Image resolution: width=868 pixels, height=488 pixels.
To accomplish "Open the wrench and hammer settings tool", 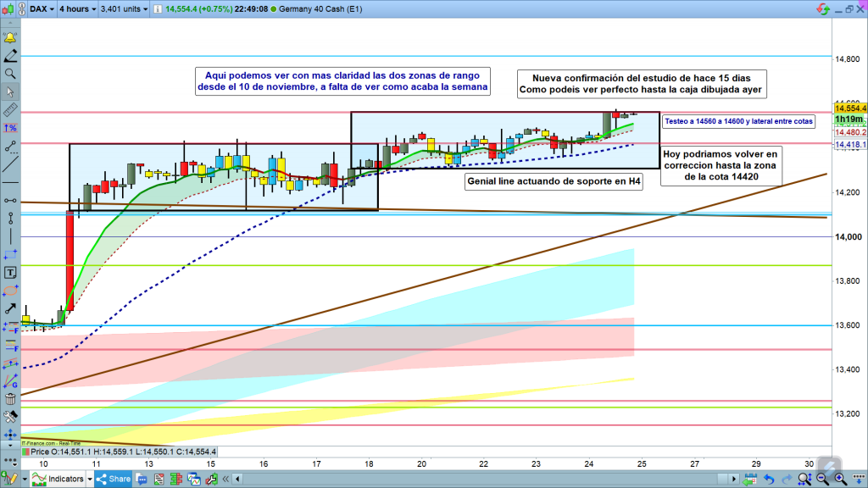I will click(10, 417).
